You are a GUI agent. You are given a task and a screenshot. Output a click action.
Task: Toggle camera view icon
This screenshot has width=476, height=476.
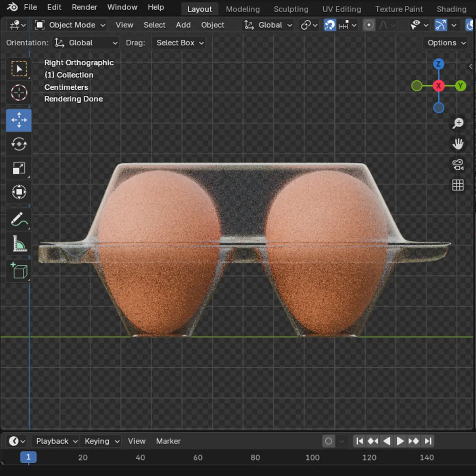pos(458,165)
